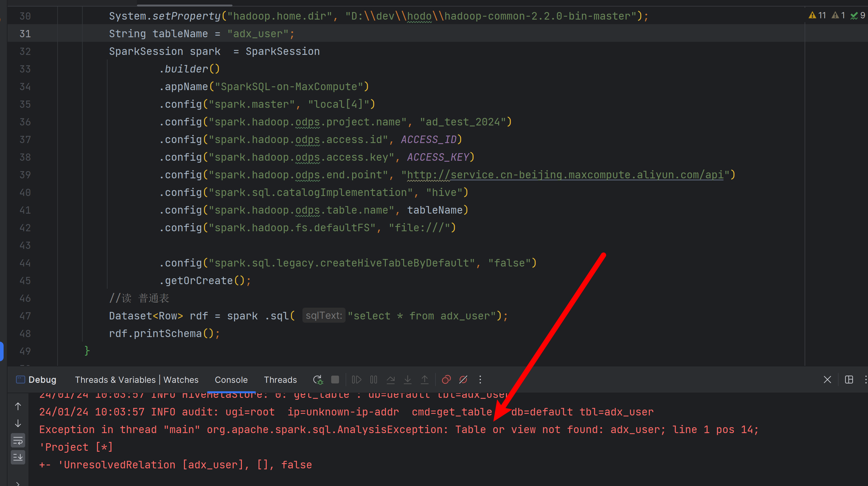Click the sqlText parameter hint
The width and height of the screenshot is (868, 486).
pos(323,316)
